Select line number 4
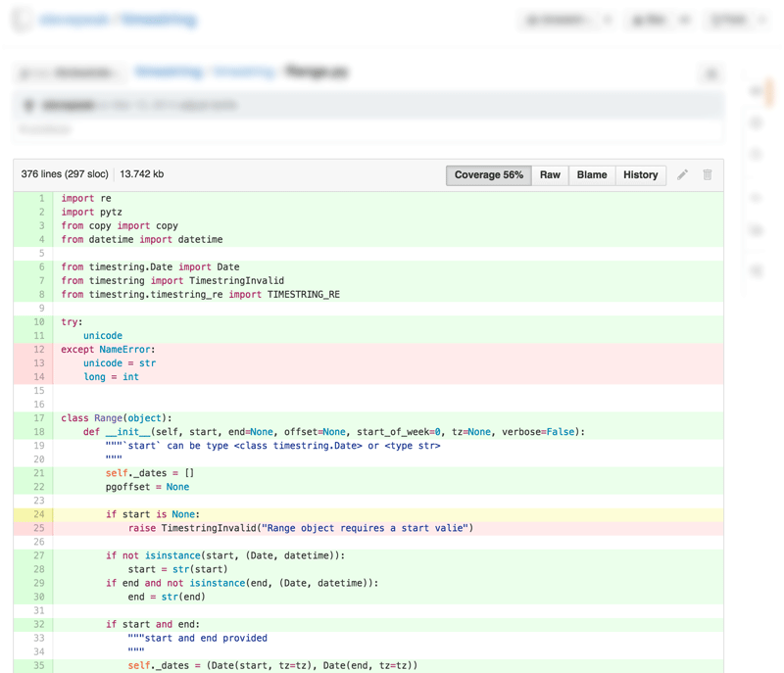This screenshot has width=784, height=673. click(42, 239)
